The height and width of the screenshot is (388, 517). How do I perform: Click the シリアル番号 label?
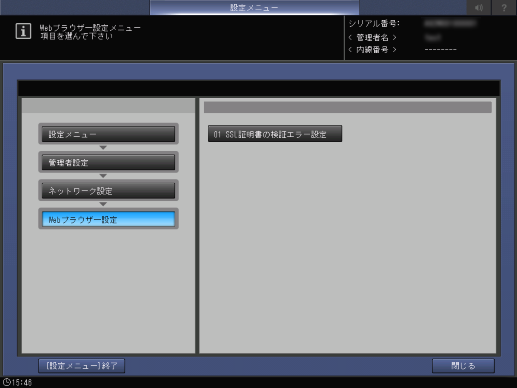click(x=374, y=23)
